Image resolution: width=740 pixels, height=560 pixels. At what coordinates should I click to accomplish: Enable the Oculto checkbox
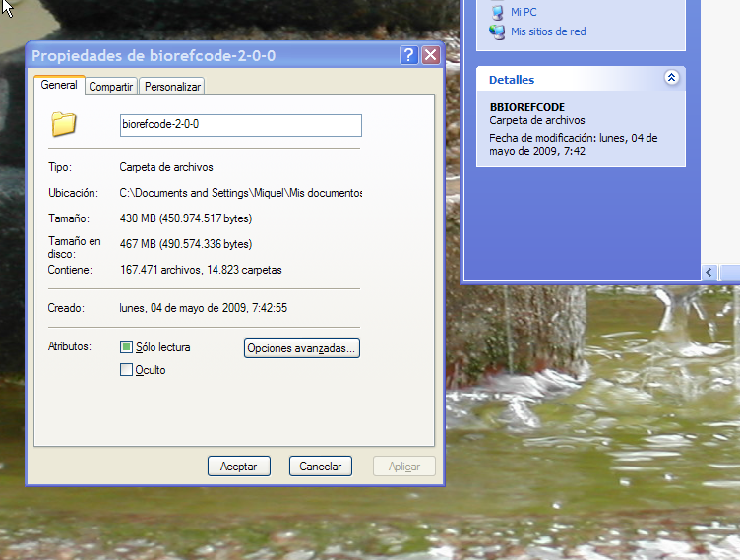click(x=126, y=370)
